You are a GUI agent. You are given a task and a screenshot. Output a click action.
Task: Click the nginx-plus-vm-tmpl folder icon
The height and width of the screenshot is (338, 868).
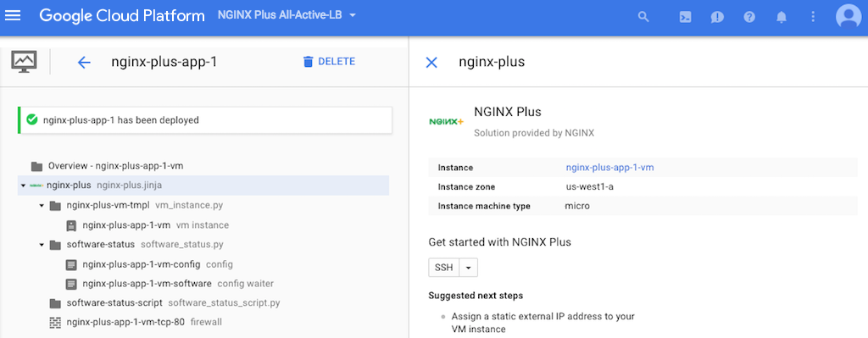click(x=55, y=206)
